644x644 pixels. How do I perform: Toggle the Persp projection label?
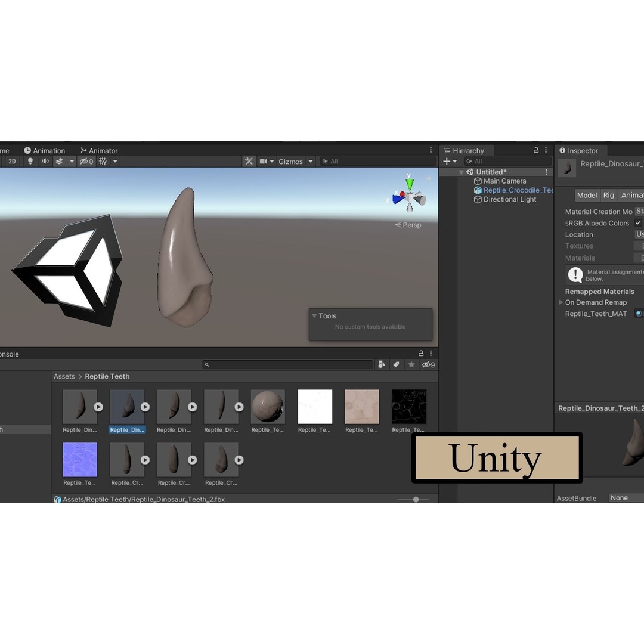408,225
